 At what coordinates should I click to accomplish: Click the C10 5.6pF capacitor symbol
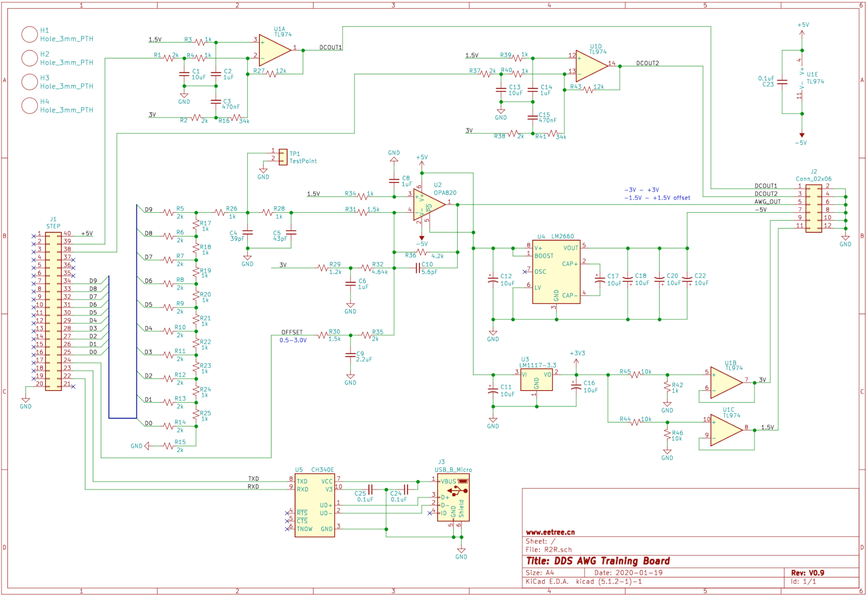[x=418, y=268]
